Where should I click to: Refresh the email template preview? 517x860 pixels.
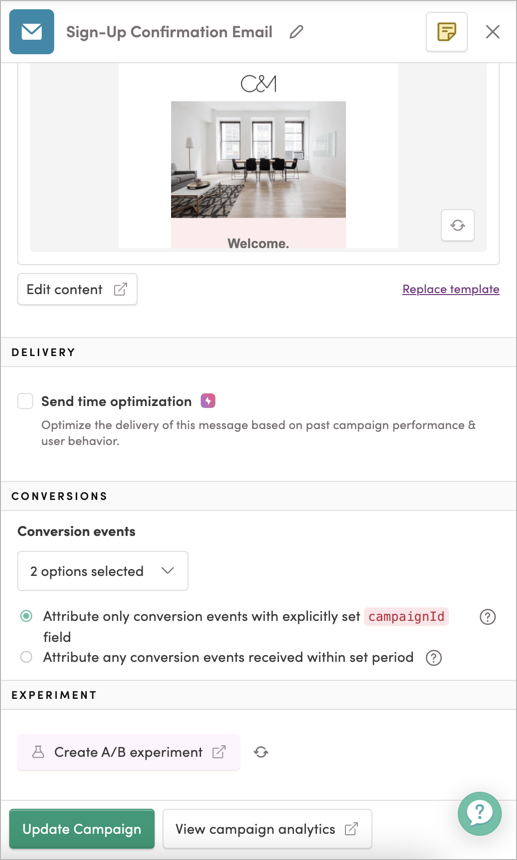(458, 225)
